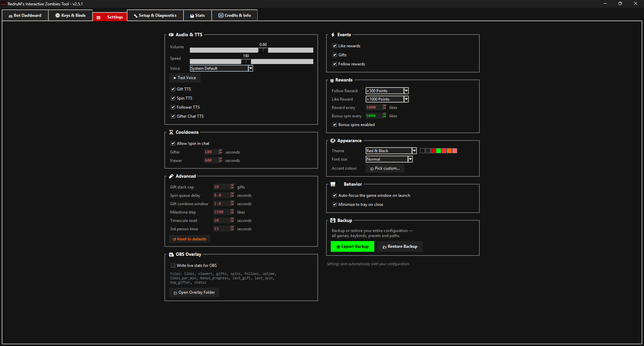The image size is (644, 346).
Task: Toggle Gifter Chat TTS checkbox
Action: [173, 116]
